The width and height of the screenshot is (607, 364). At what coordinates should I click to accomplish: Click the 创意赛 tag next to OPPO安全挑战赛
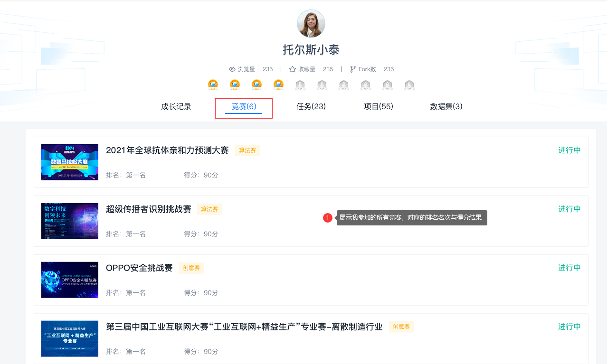tap(191, 268)
